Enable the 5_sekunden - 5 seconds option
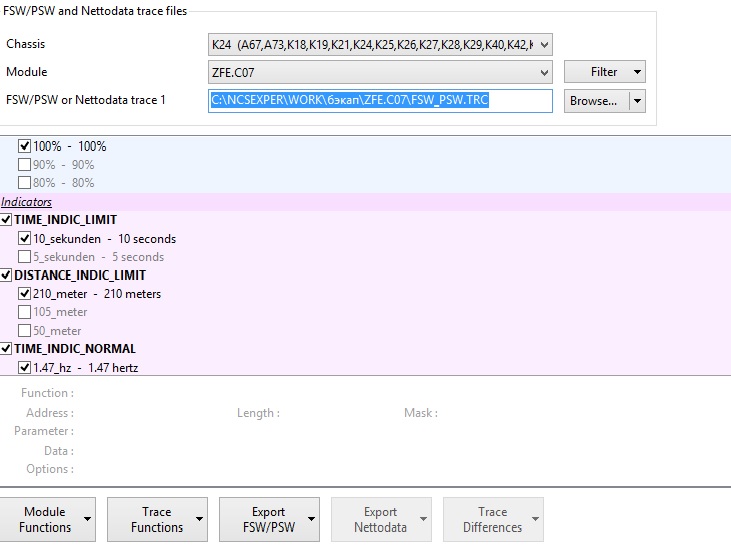 (x=25, y=257)
